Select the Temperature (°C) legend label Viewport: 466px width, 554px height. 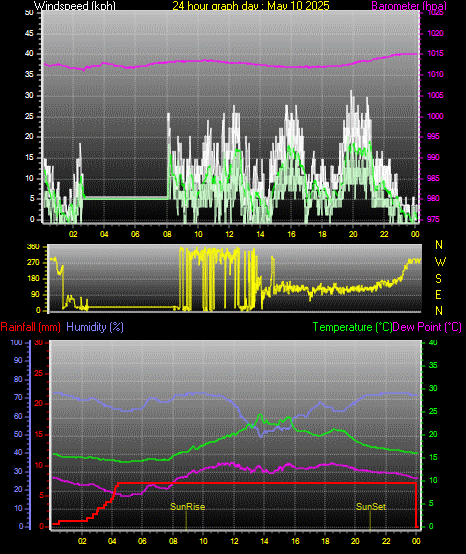tap(352, 327)
